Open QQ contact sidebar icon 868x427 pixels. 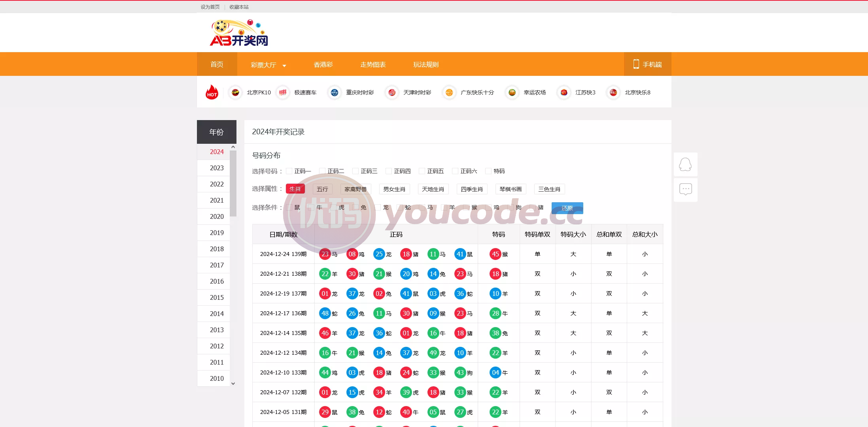[x=685, y=164]
